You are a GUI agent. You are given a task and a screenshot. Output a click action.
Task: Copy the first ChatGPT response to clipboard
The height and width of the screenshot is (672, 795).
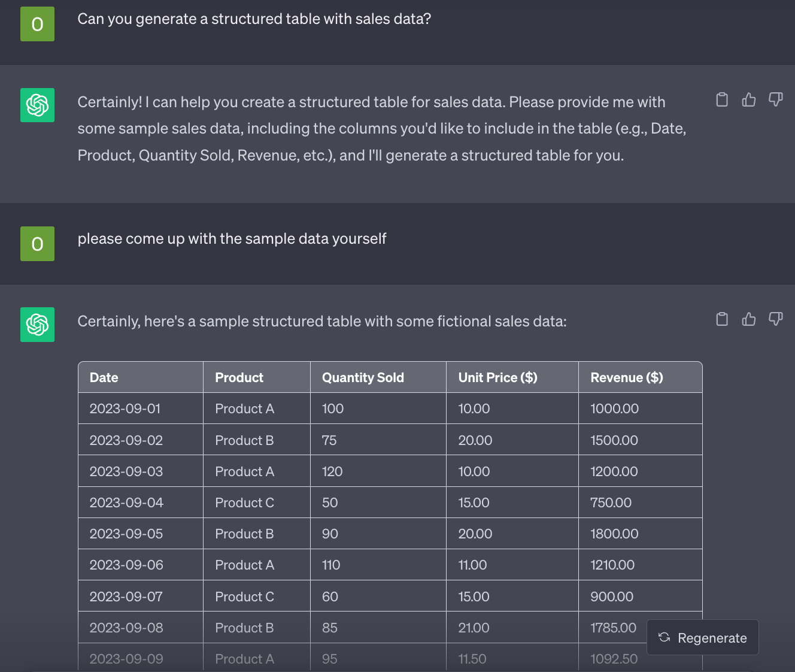722,99
